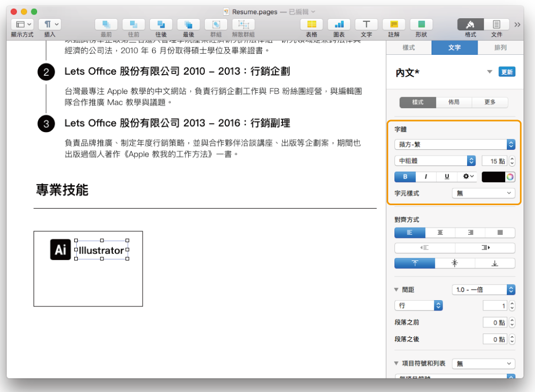The height and width of the screenshot is (392, 535).
Task: Click the numbered circle 3 bullet
Action: [46, 123]
